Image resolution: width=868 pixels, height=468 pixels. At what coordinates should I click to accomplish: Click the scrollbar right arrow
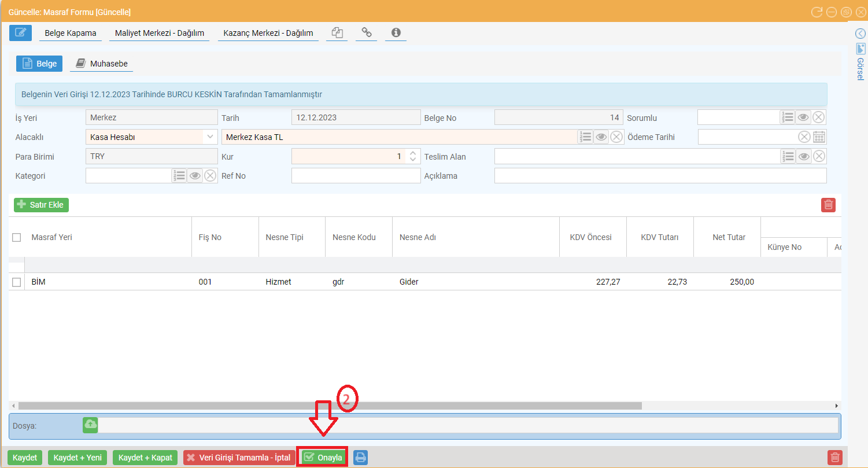pos(836,406)
